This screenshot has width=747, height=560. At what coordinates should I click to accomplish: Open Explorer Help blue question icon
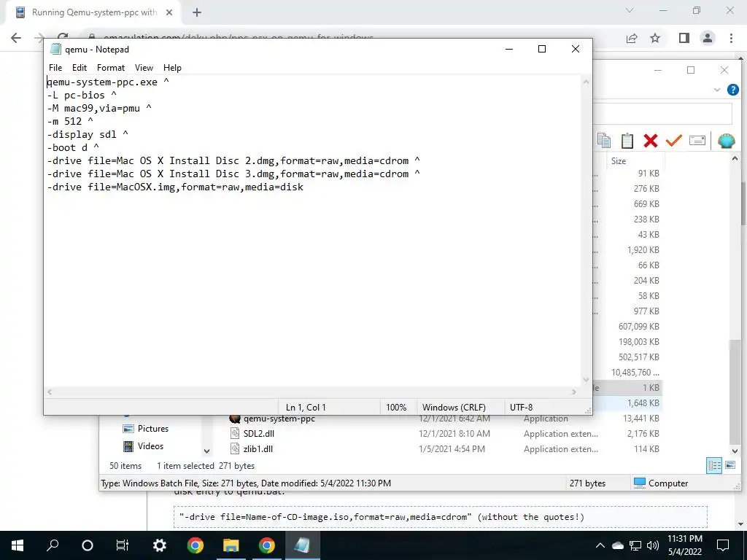732,90
